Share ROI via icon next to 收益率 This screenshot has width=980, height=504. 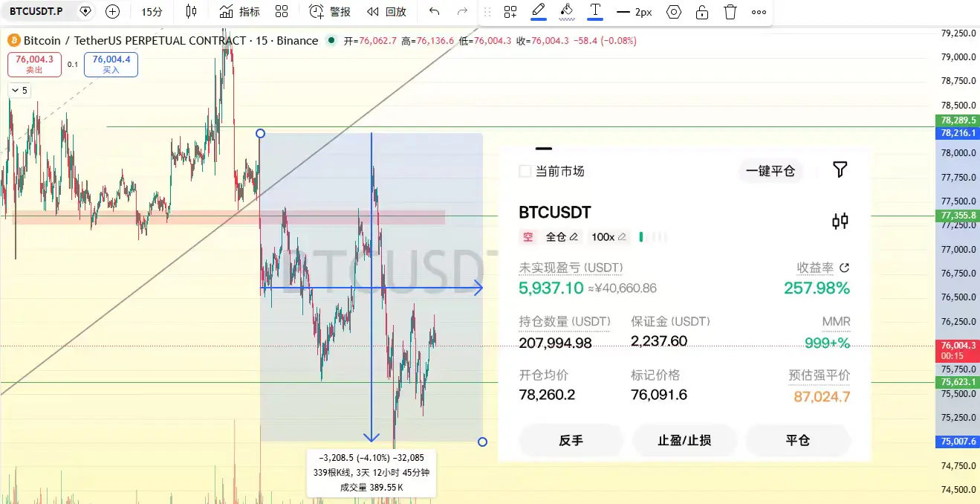coord(844,268)
